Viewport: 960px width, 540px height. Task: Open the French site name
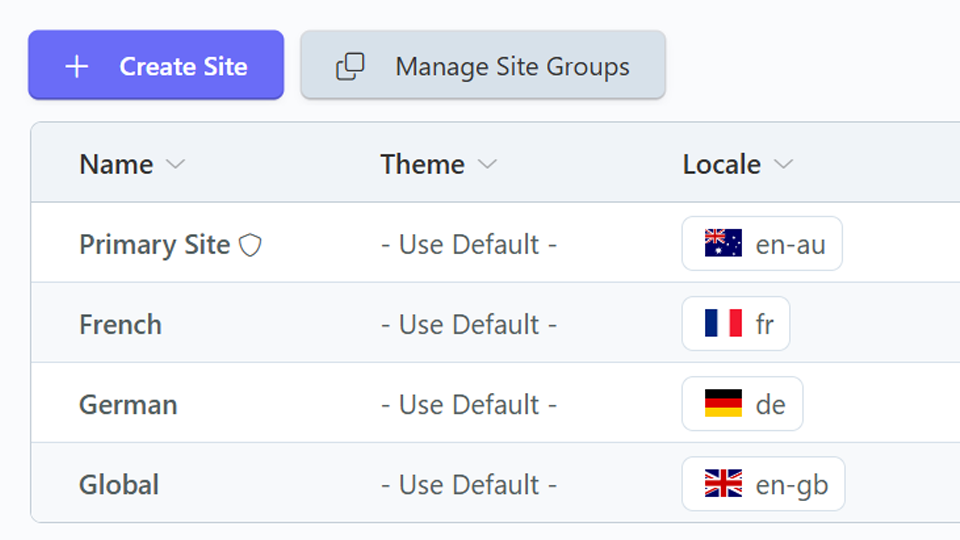click(x=121, y=324)
